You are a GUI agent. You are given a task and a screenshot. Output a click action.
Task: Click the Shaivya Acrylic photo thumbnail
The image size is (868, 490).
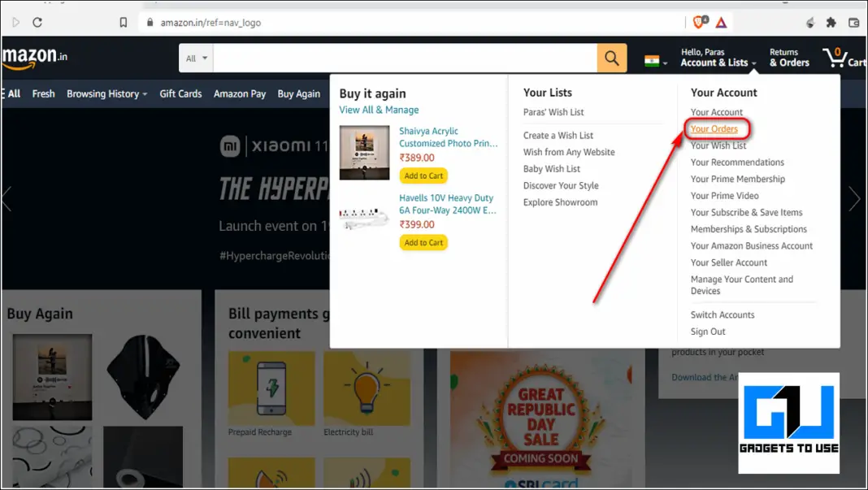pos(364,152)
